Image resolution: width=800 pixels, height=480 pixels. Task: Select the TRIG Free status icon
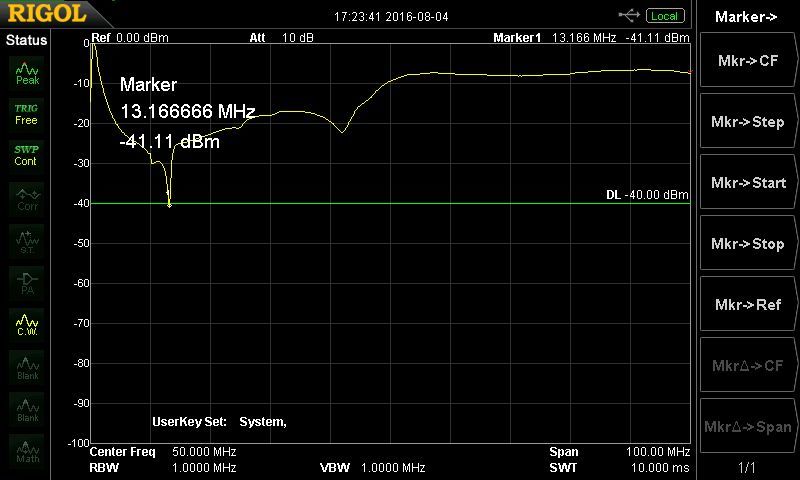(x=26, y=113)
